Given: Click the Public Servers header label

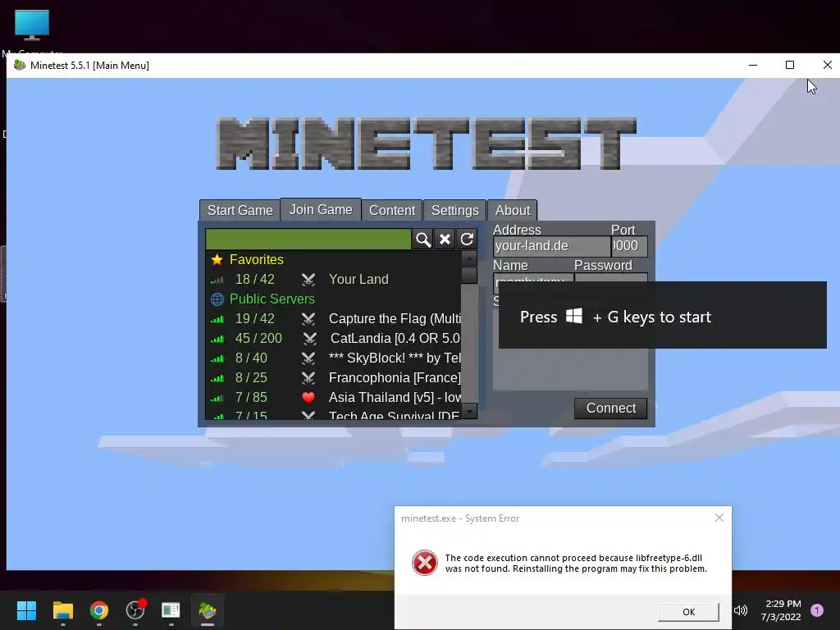Looking at the screenshot, I should 272,299.
